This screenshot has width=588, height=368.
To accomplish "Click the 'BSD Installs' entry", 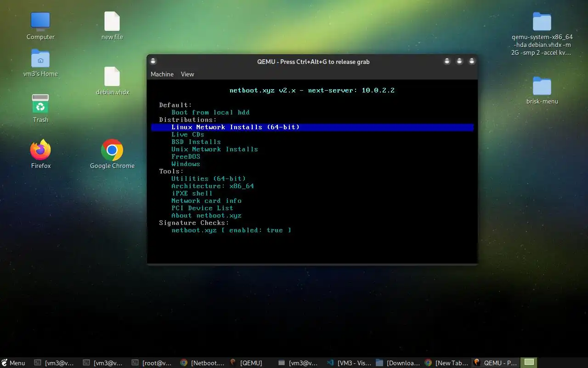I will 196,142.
